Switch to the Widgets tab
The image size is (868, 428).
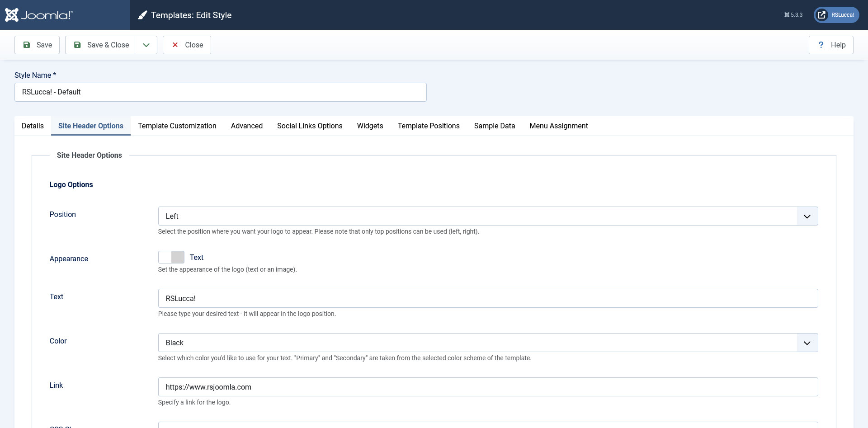click(x=370, y=126)
